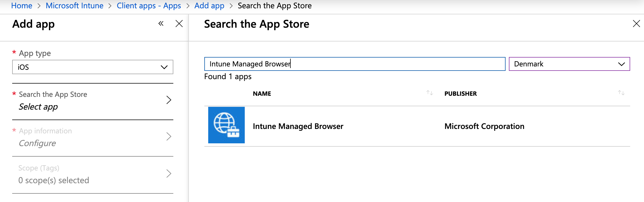Close the Search the App Store blade
The width and height of the screenshot is (644, 202).
(x=636, y=24)
